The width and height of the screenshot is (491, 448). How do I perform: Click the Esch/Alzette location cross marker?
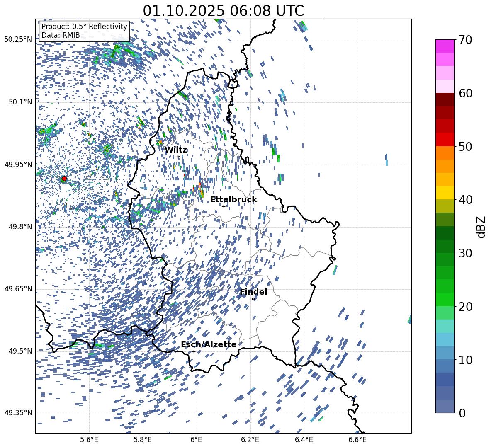click(194, 351)
